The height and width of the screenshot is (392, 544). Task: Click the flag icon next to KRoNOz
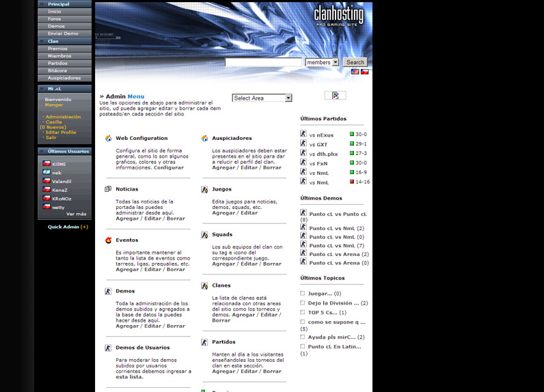tap(46, 198)
